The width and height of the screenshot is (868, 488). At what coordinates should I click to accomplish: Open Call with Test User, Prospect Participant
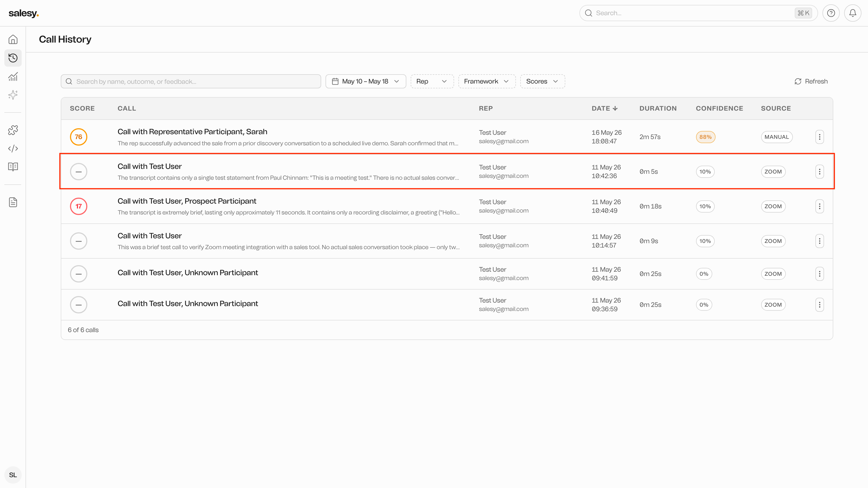click(187, 201)
